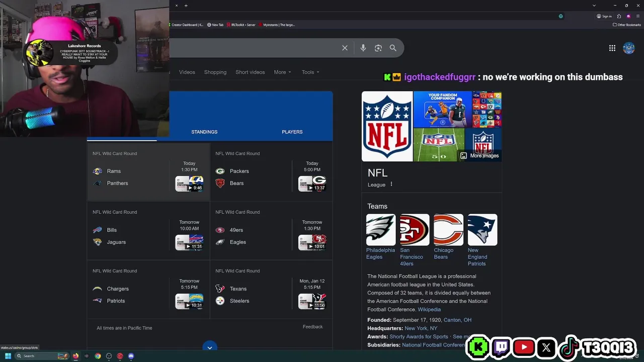Open OBS Studio from the taskbar

click(109, 356)
